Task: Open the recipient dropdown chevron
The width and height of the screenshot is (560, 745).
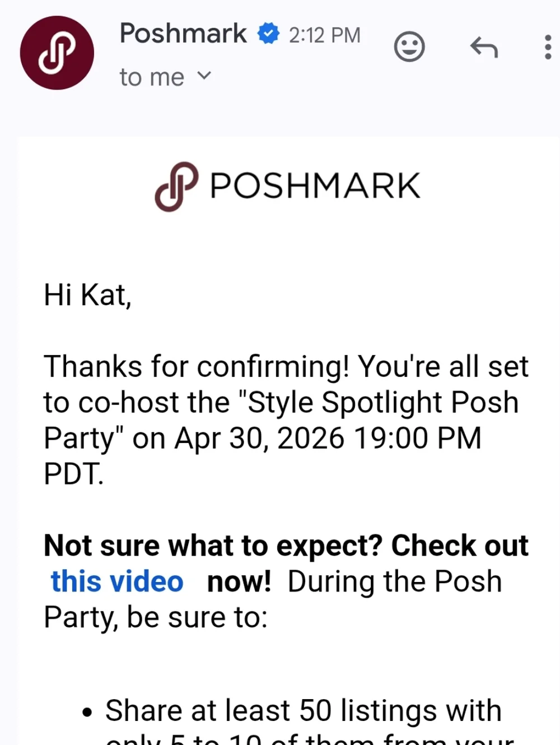Action: (x=204, y=76)
